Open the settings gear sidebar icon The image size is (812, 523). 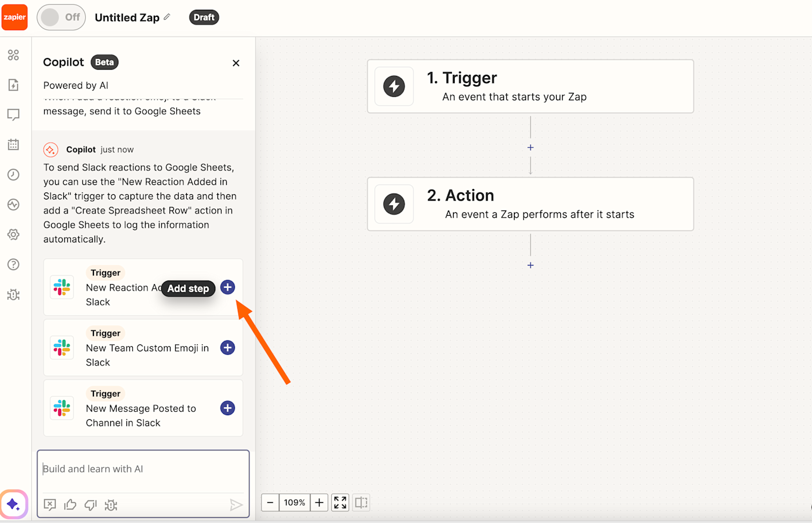(13, 234)
